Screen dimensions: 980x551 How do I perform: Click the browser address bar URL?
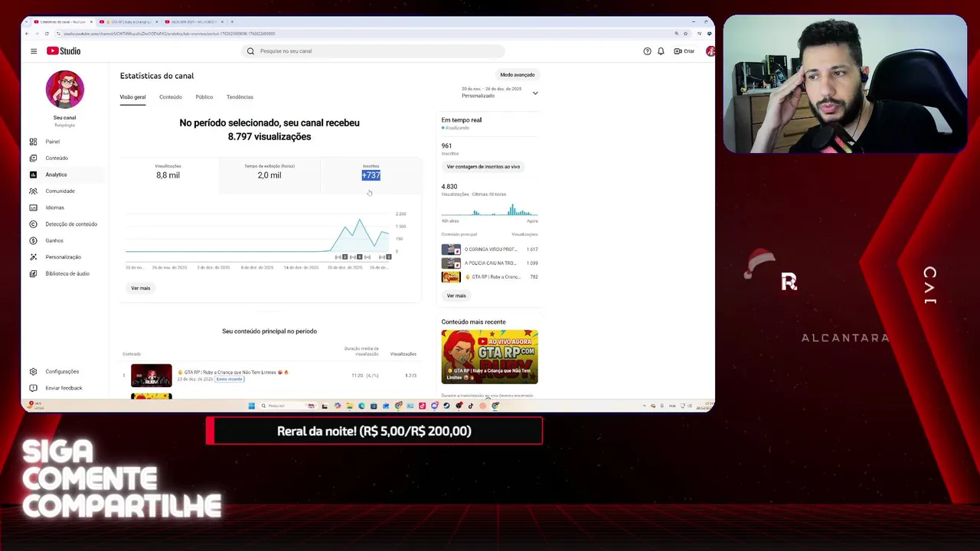(x=168, y=34)
